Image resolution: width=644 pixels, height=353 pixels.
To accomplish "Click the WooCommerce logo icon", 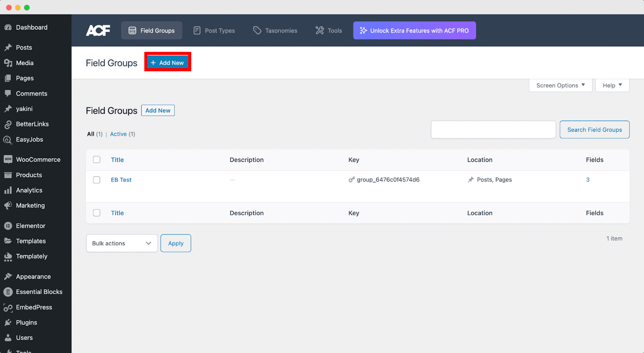I will point(8,159).
